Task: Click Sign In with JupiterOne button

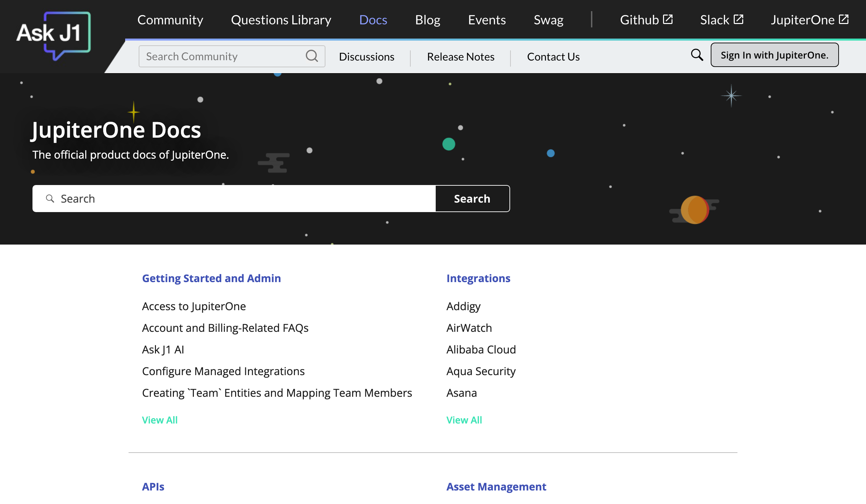Action: click(775, 55)
